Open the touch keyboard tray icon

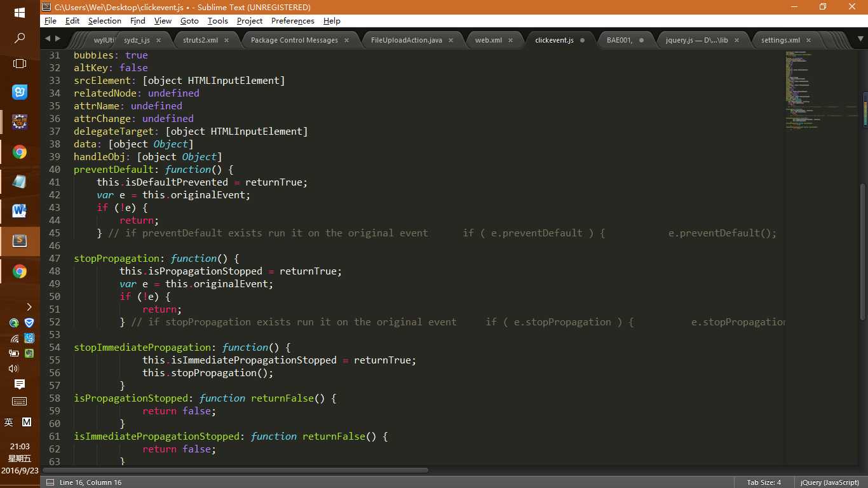tap(20, 401)
